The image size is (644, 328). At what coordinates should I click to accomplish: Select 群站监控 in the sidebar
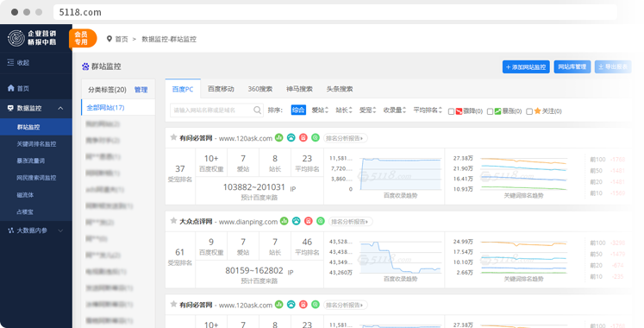click(x=36, y=127)
